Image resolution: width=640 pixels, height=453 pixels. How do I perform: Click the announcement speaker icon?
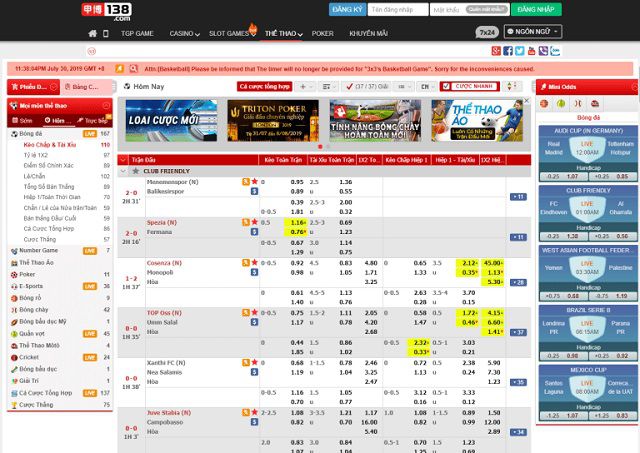119,69
